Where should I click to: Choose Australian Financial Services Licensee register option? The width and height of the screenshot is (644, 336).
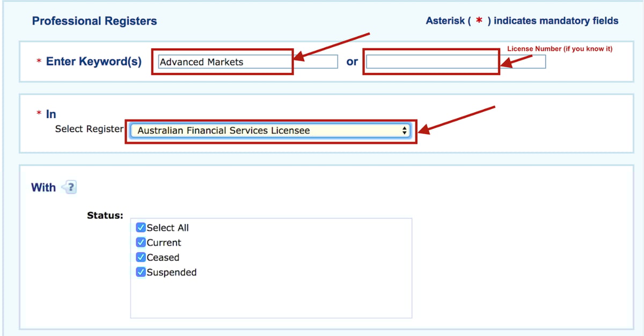224,130
